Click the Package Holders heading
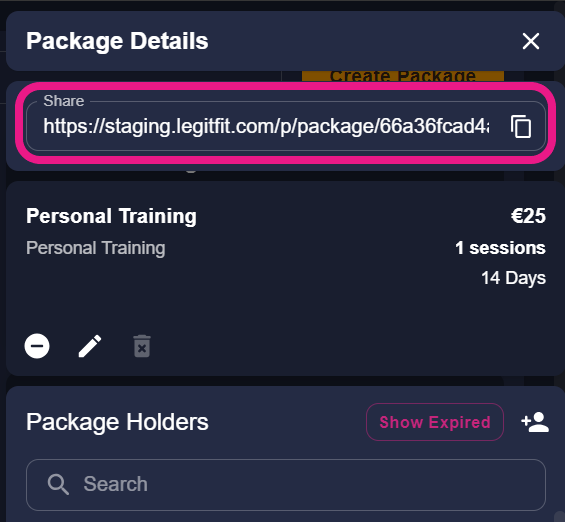Image resolution: width=565 pixels, height=522 pixels. (117, 422)
